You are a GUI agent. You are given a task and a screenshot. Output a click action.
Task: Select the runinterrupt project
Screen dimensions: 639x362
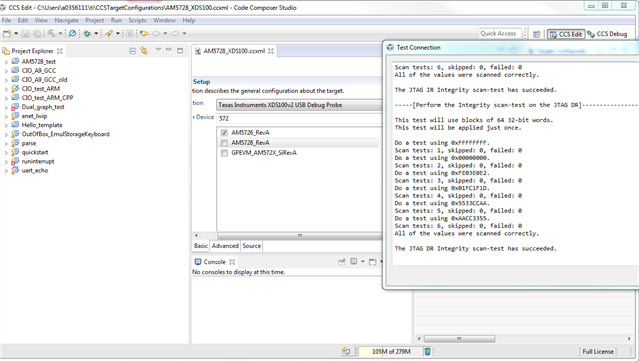click(38, 161)
